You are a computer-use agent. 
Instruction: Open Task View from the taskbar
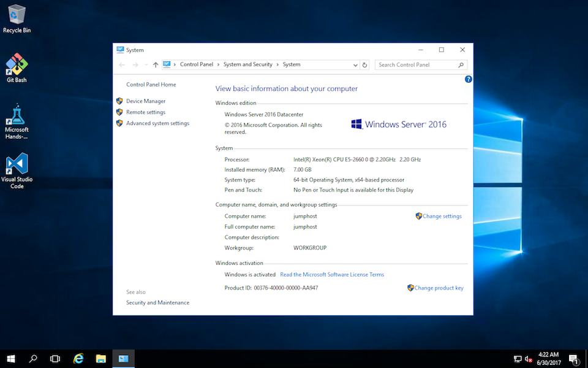coord(55,359)
